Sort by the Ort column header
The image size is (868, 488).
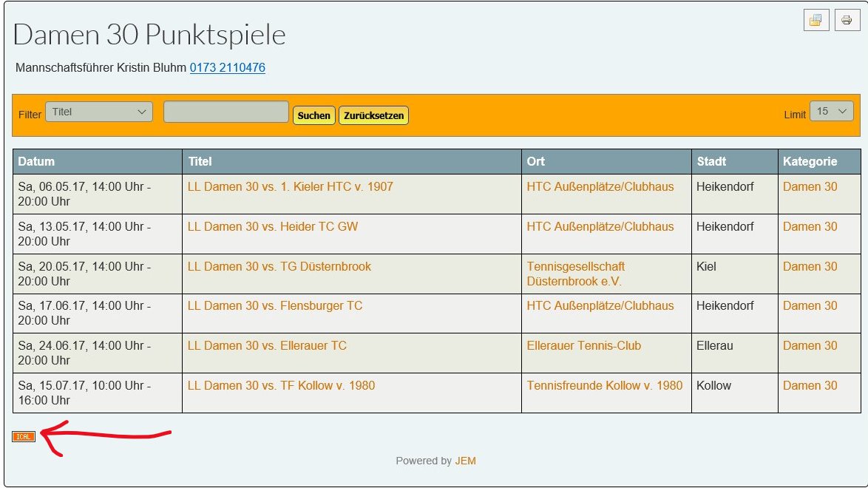[x=536, y=161]
